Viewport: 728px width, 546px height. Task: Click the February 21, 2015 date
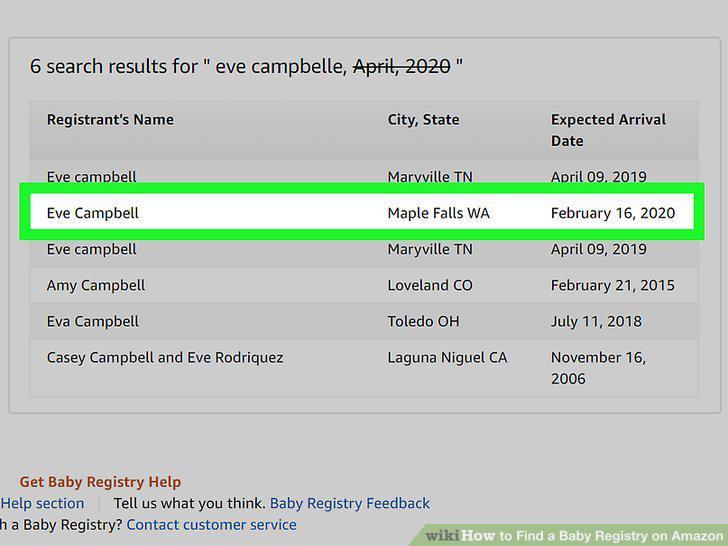[x=613, y=286]
